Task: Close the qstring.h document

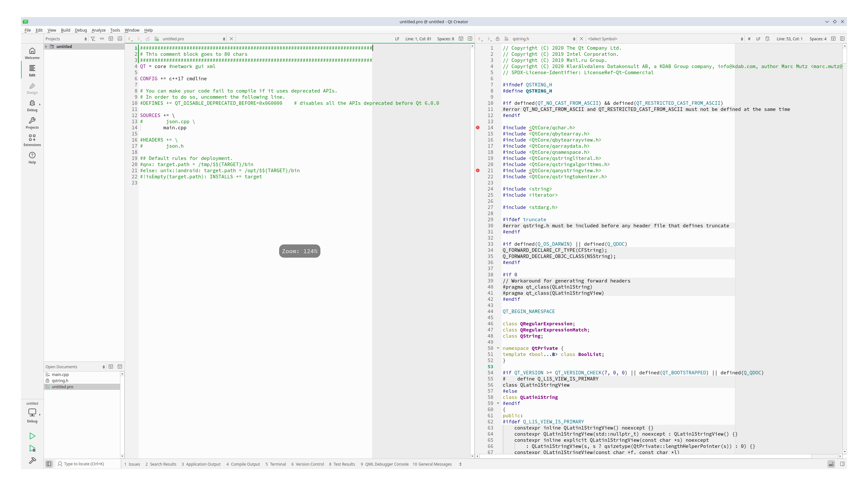Action: (581, 39)
